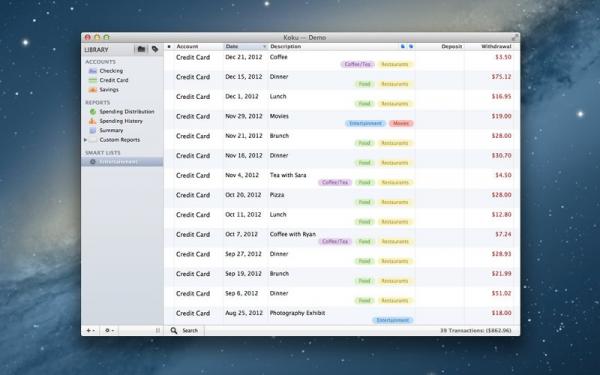The width and height of the screenshot is (600, 375).
Task: Expand the Custom Reports disclosure triangle
Action: (85, 140)
